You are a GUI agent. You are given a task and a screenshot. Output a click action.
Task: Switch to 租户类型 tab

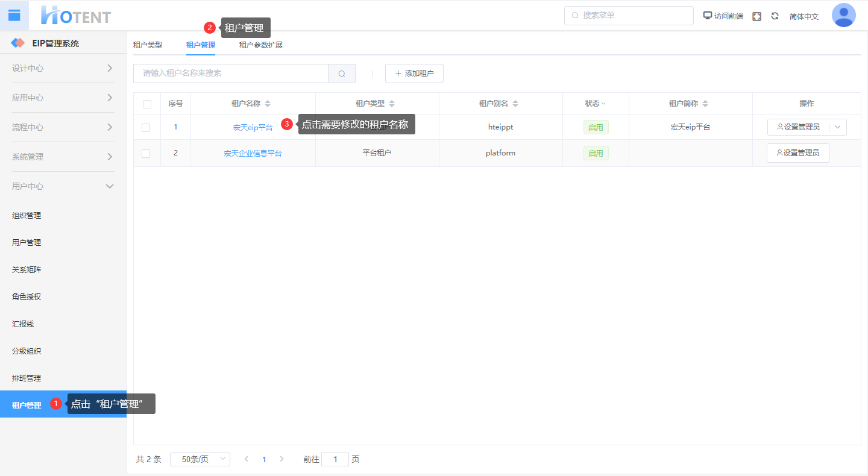coord(148,45)
